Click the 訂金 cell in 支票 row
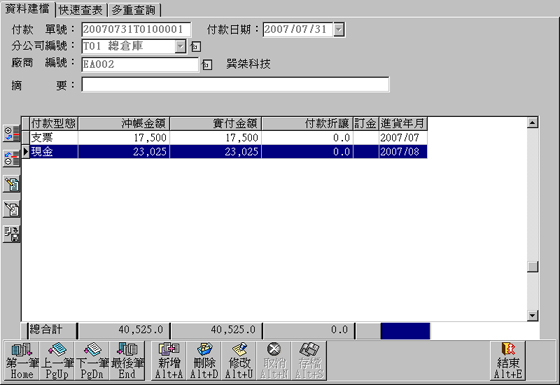The height and width of the screenshot is (385, 560). 366,138
